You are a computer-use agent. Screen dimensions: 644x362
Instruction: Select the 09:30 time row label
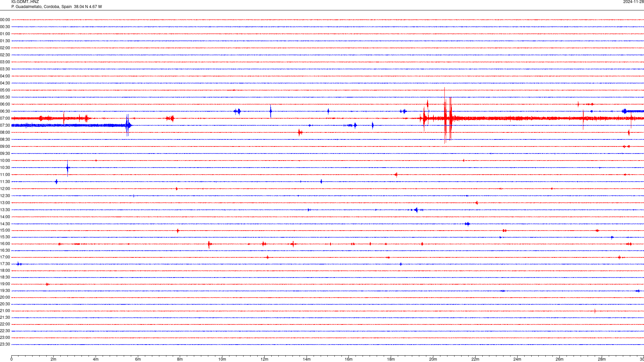coord(5,154)
